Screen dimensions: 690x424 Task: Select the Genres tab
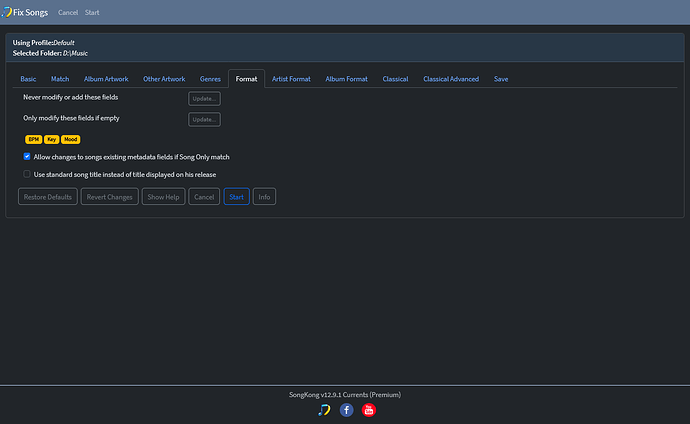pyautogui.click(x=210, y=79)
